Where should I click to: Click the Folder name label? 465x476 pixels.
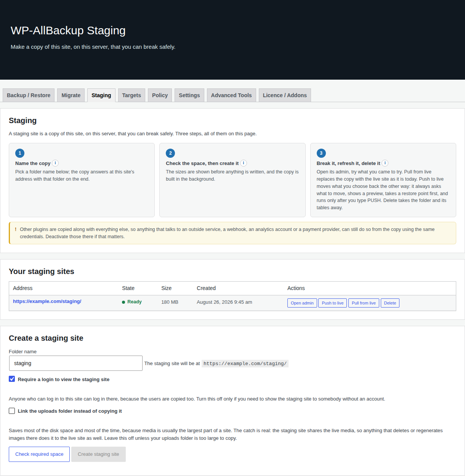click(23, 351)
